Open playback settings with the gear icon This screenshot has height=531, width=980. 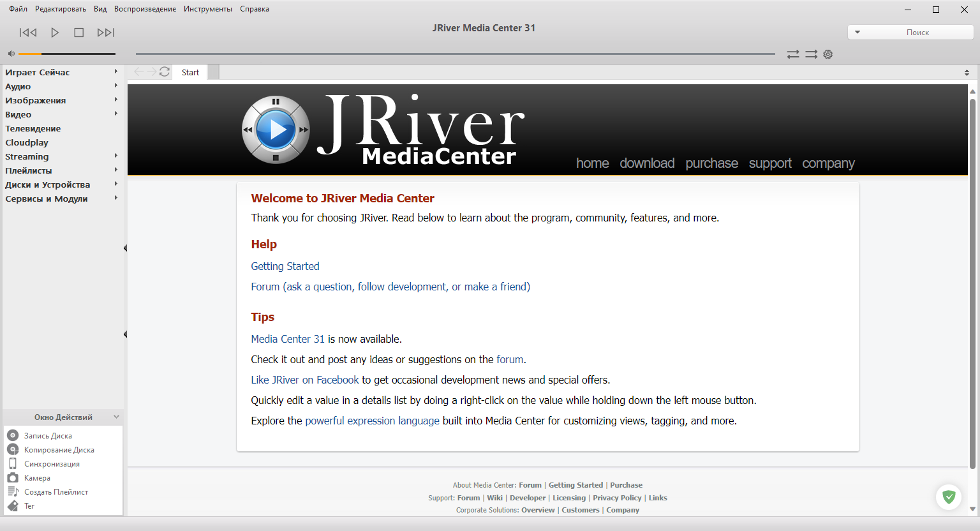(828, 54)
